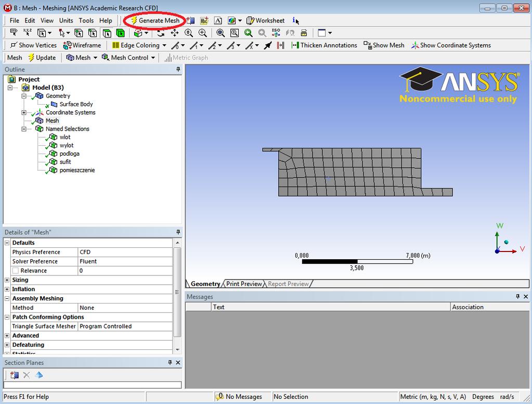Activate the Face selection filter
Viewport: 532px width, 404px height.
click(107, 33)
